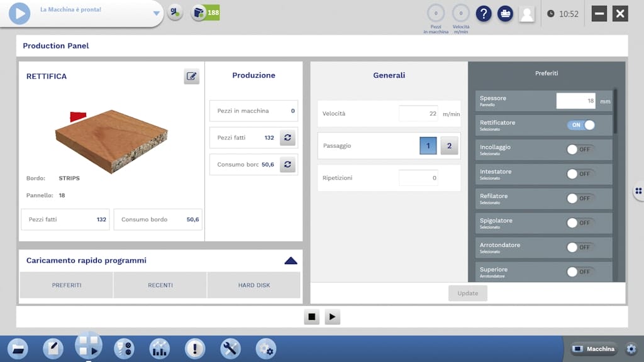644x362 pixels.
Task: Switch on the Refilatore toggle
Action: 580,199
